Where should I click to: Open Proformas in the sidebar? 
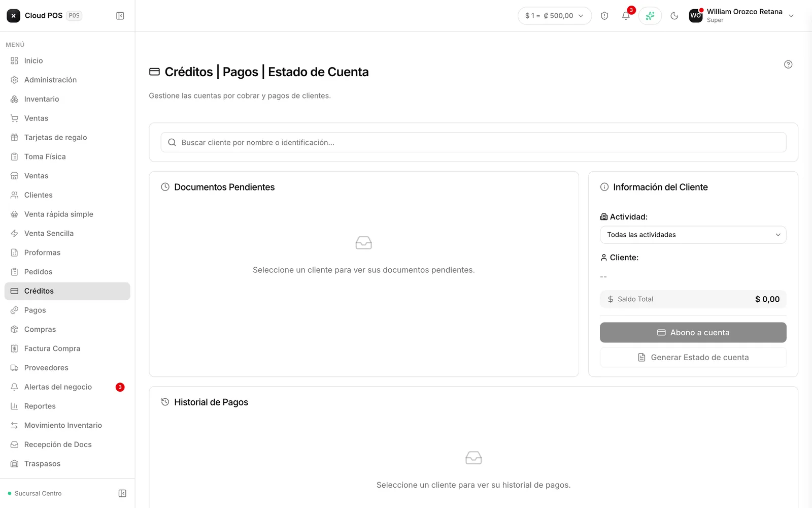tap(67, 252)
